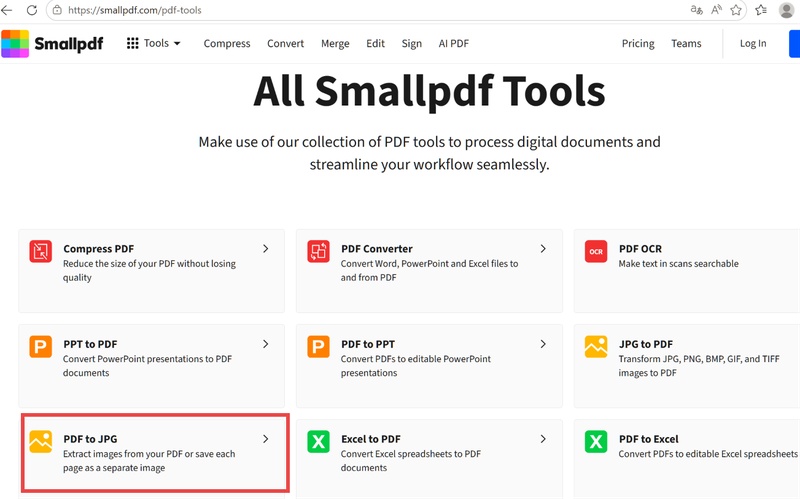
Task: Open the Teams page link
Action: click(x=686, y=43)
